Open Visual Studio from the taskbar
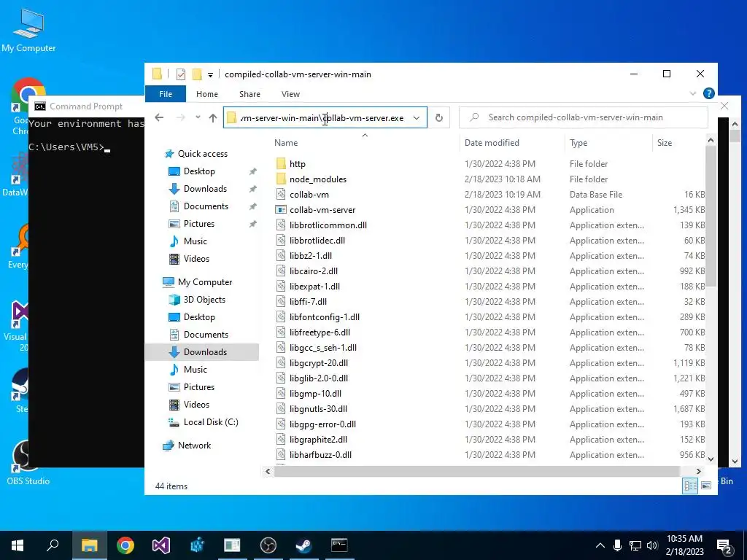The image size is (747, 560). pos(161,545)
